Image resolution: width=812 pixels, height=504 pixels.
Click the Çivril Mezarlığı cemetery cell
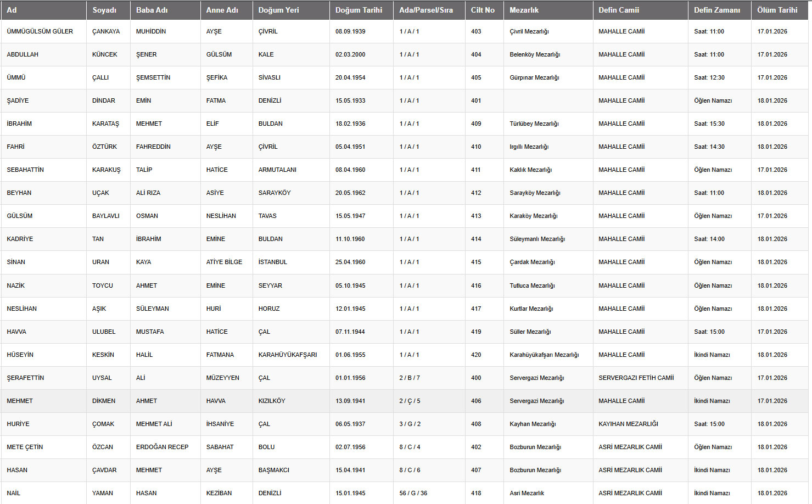tap(529, 31)
